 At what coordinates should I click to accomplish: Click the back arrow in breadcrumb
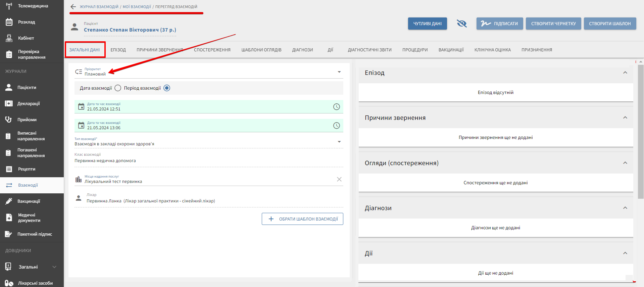(73, 7)
